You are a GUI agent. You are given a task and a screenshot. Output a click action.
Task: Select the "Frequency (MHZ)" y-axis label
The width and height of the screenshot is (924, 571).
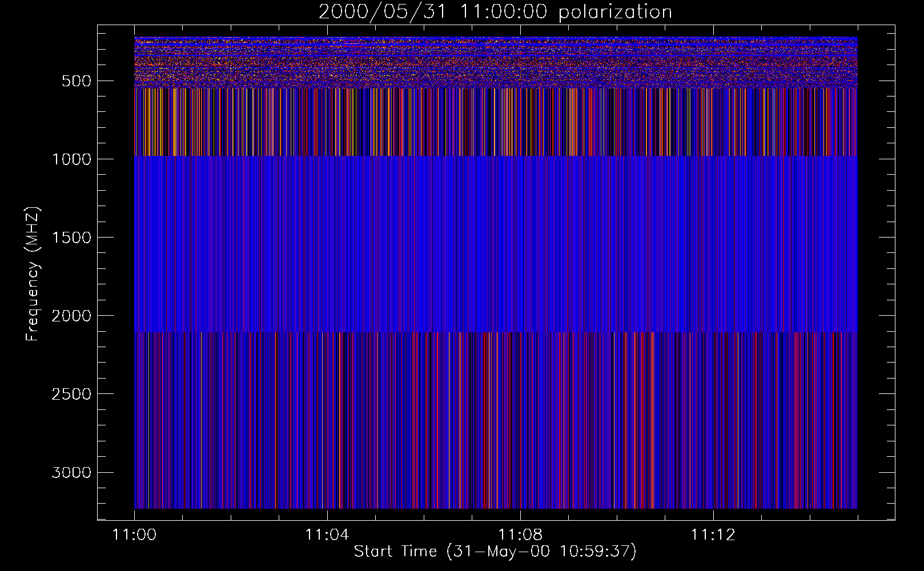tap(33, 274)
